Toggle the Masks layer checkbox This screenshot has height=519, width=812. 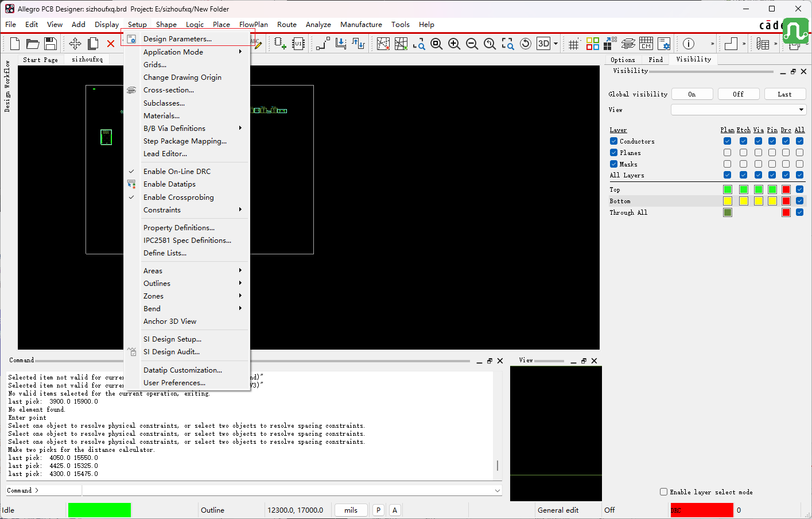[x=613, y=164]
